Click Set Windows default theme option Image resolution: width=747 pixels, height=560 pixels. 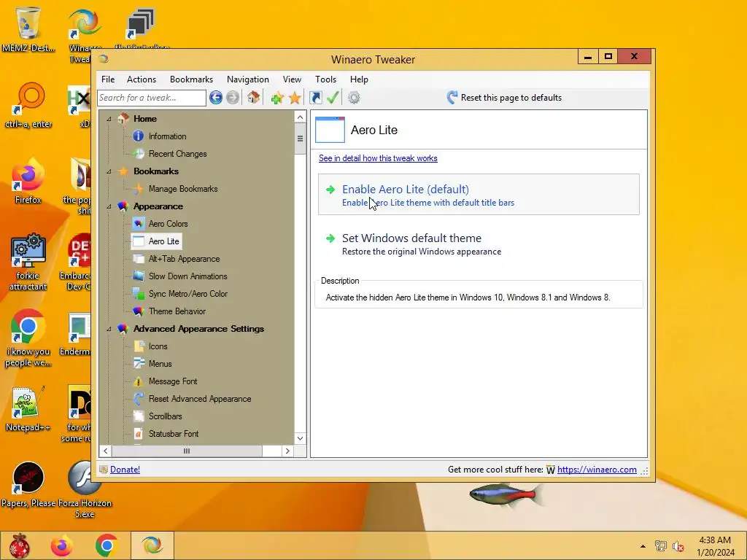pyautogui.click(x=479, y=244)
